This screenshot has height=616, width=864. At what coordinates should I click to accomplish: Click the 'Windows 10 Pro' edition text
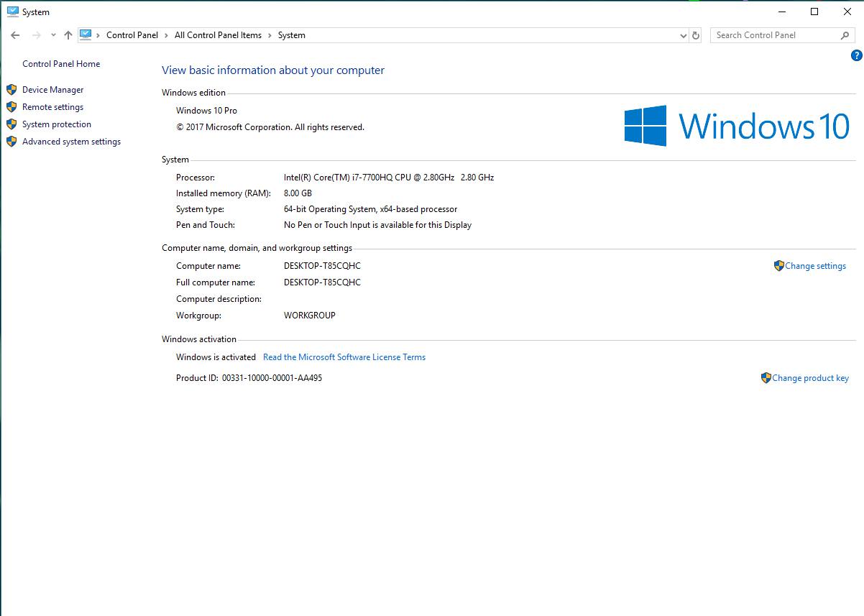206,111
